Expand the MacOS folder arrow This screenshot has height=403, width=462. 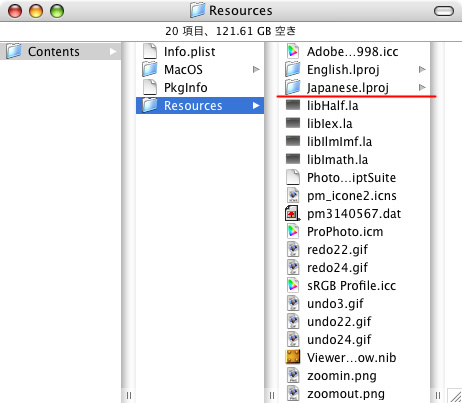click(256, 69)
